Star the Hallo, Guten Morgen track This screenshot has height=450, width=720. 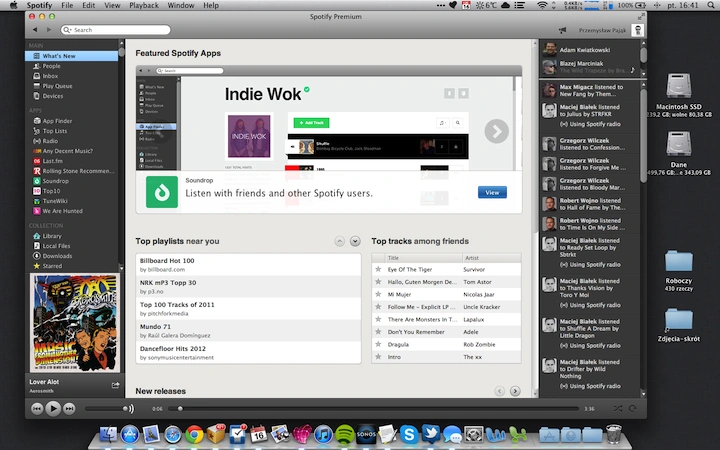(x=378, y=282)
